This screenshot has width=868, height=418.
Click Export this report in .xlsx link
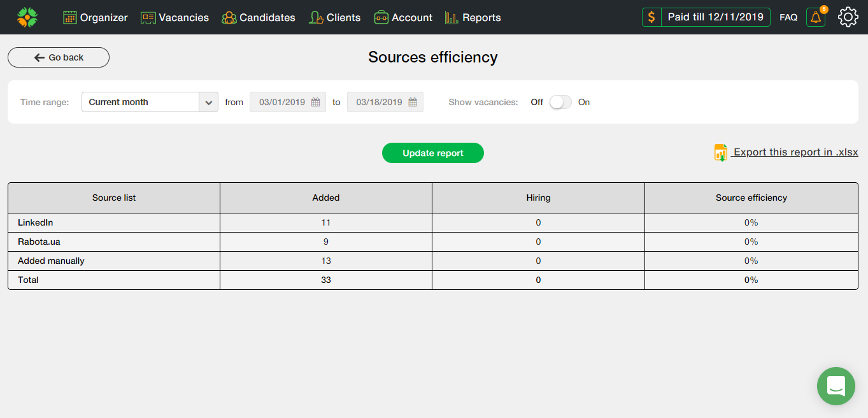[x=795, y=152]
